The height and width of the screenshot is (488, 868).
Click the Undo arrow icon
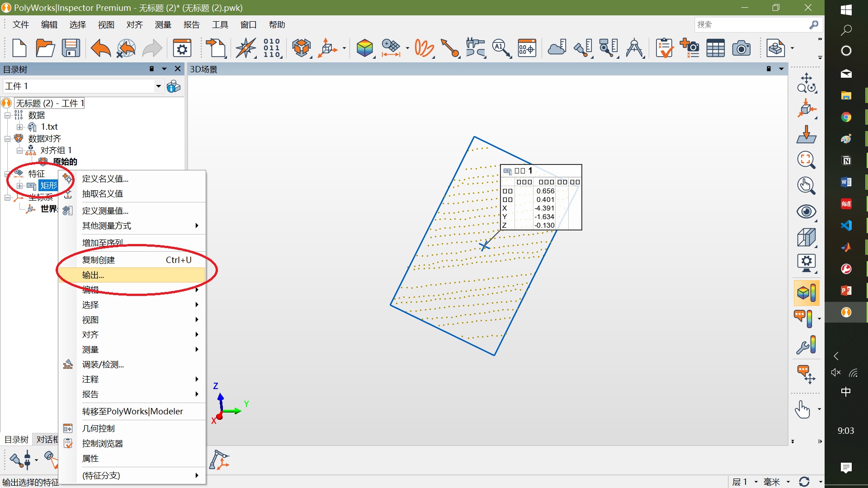(100, 48)
